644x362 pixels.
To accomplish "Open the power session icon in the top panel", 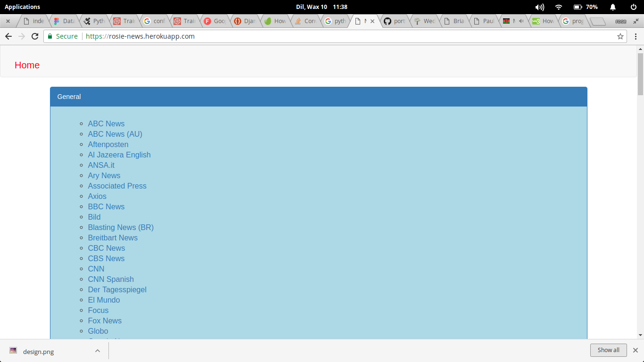I will coord(634,7).
